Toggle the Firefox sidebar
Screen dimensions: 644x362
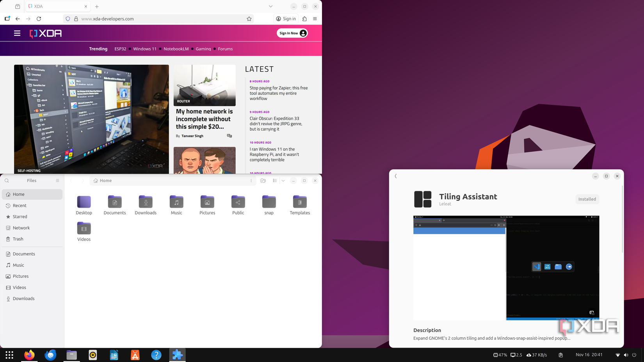click(x=7, y=18)
